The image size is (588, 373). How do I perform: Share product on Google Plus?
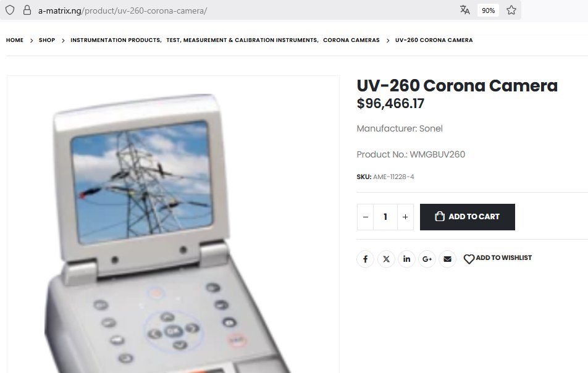coord(427,259)
